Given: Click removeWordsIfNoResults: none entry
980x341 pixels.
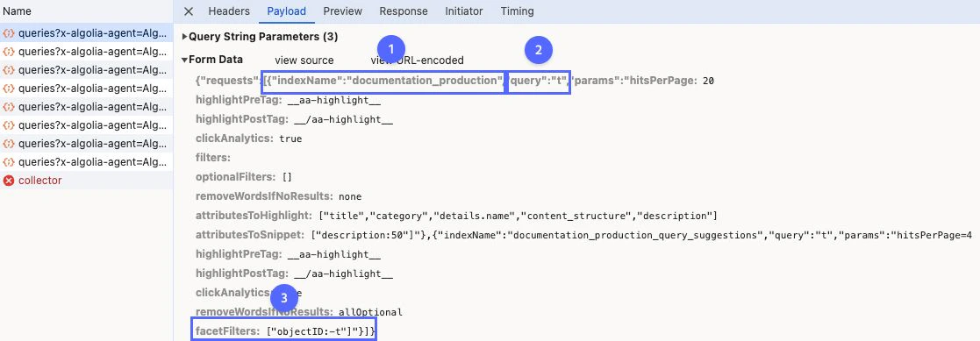Looking at the screenshot, I should tap(278, 196).
